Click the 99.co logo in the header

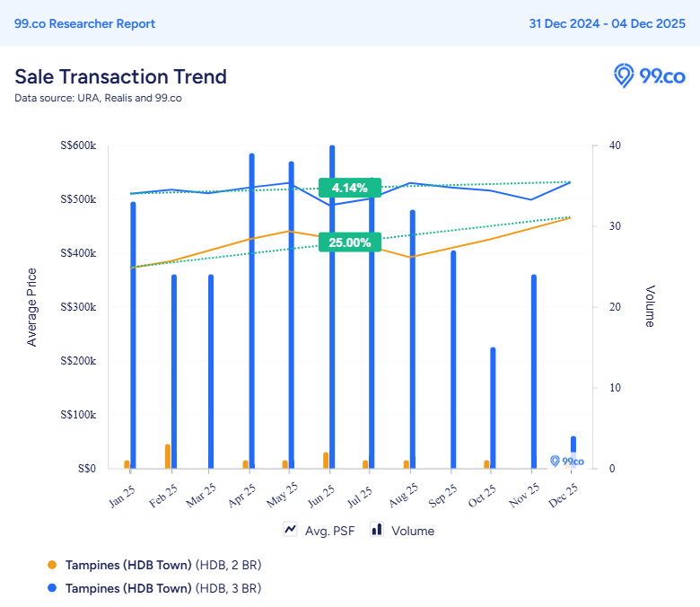pos(649,76)
